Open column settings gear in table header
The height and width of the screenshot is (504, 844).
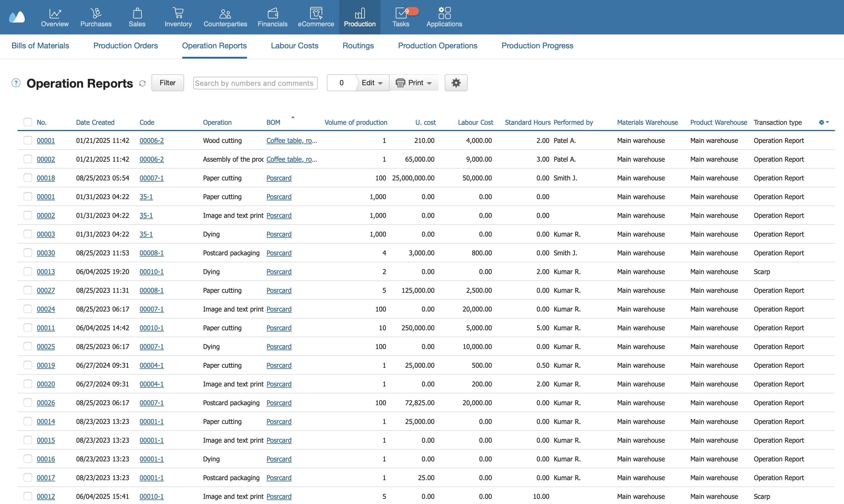pos(824,122)
